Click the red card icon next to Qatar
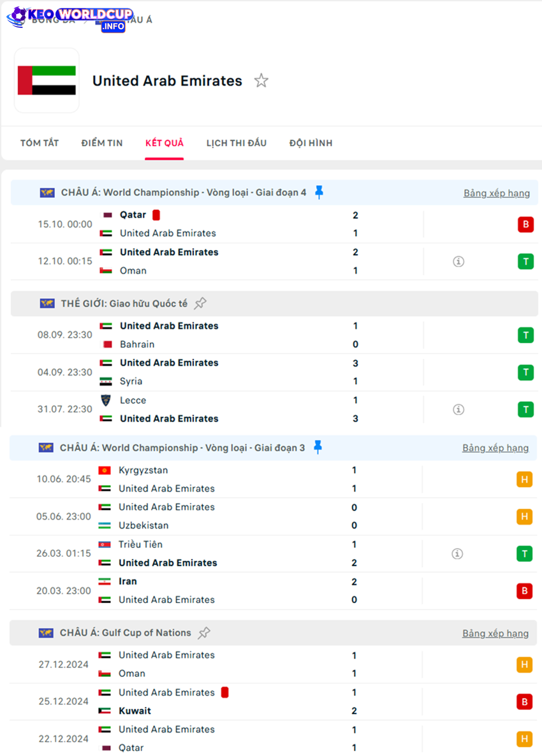This screenshot has width=542, height=756. pyautogui.click(x=156, y=215)
